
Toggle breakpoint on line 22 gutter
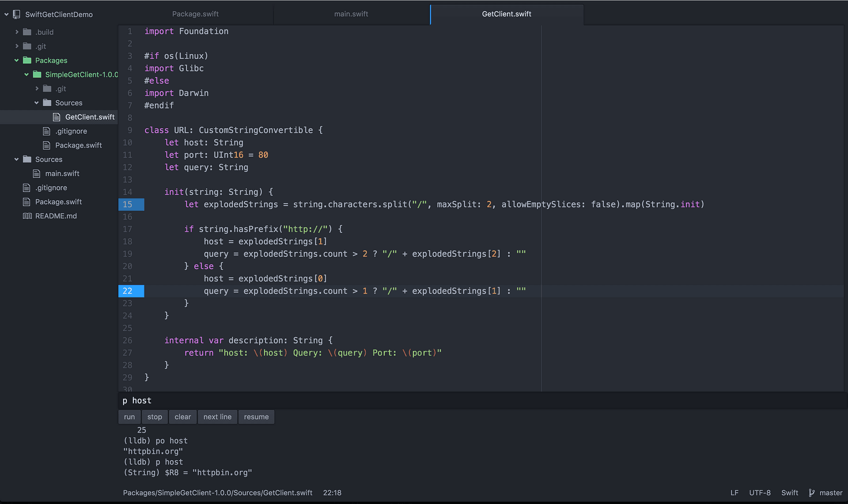[128, 291]
